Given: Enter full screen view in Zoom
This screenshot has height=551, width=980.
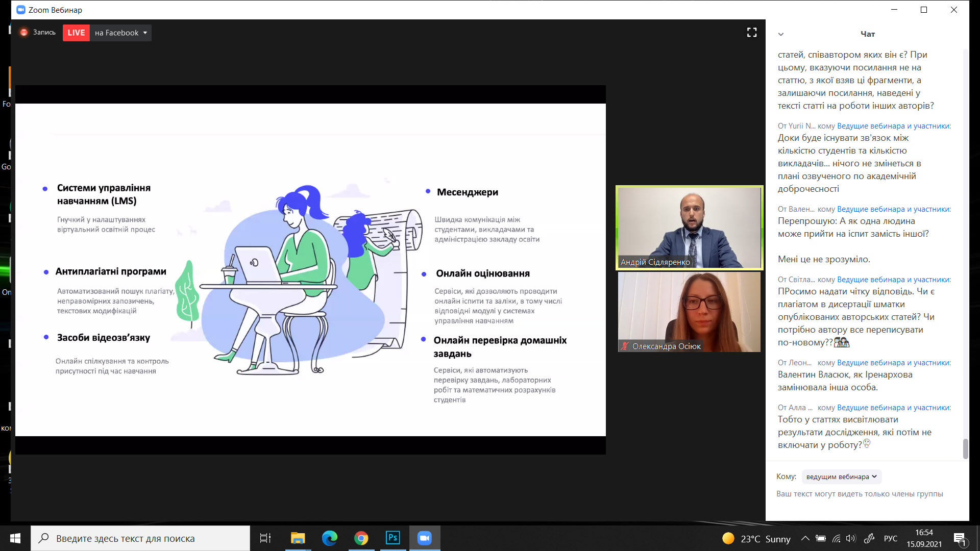Looking at the screenshot, I should point(751,33).
